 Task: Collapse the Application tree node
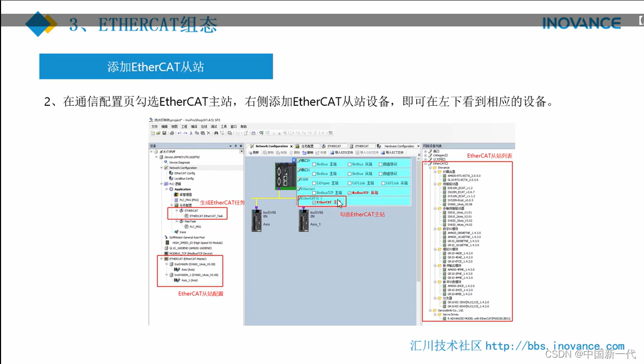(167, 189)
